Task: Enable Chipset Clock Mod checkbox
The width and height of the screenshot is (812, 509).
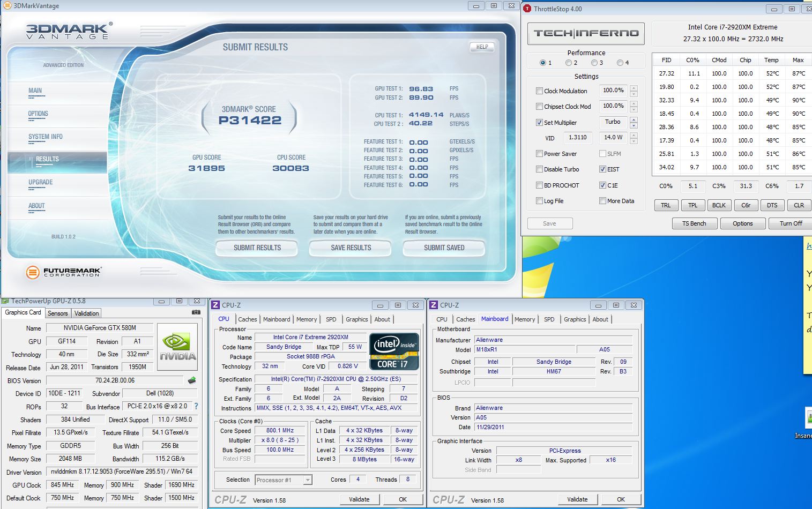Action: [539, 107]
